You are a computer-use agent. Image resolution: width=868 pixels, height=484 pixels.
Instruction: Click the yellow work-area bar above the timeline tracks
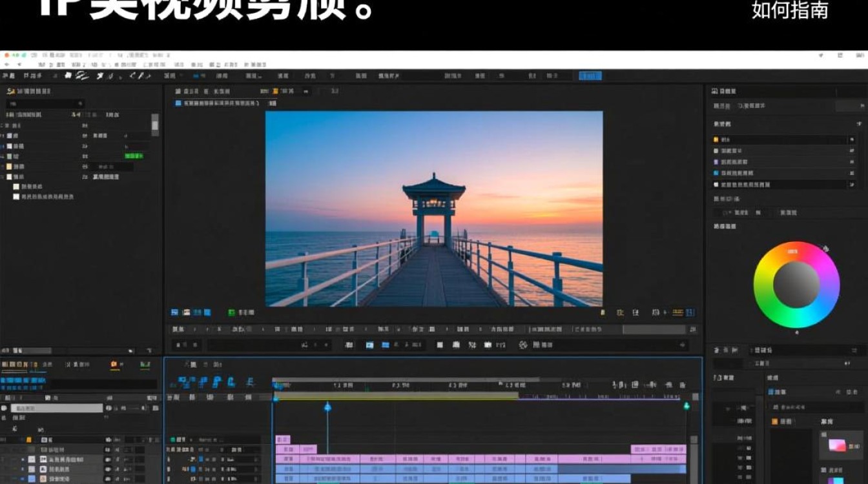pyautogui.click(x=396, y=396)
